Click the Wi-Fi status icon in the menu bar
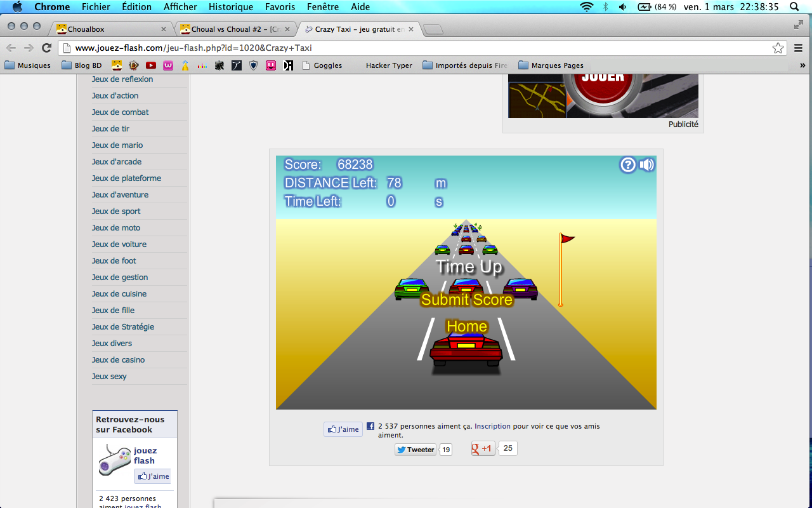This screenshot has height=508, width=812. click(587, 7)
